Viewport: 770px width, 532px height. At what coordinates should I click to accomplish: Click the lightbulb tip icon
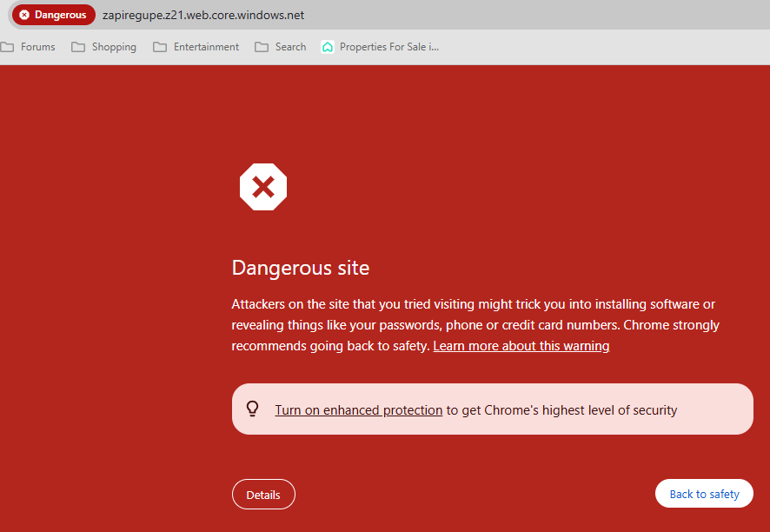click(x=253, y=409)
